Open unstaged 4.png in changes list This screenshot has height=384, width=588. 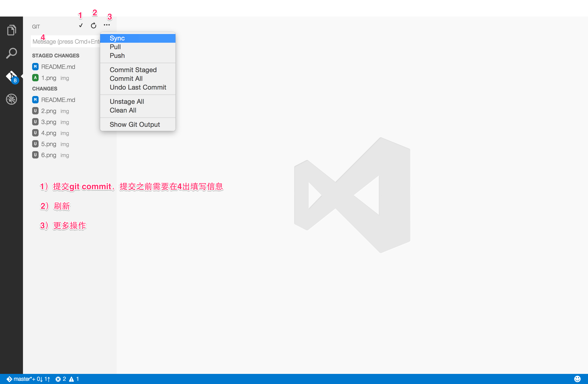point(49,133)
